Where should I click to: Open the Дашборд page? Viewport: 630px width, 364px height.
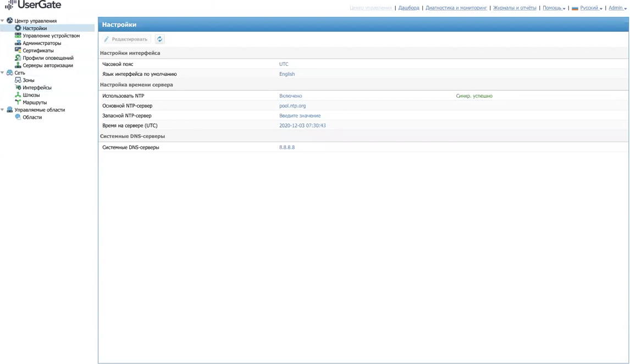408,8
